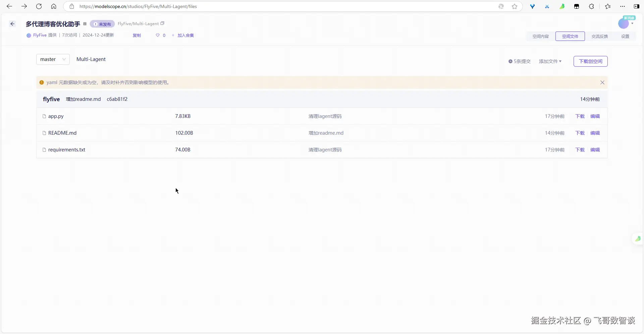Download README.md via its 下载 link
644x334 pixels.
[580, 133]
